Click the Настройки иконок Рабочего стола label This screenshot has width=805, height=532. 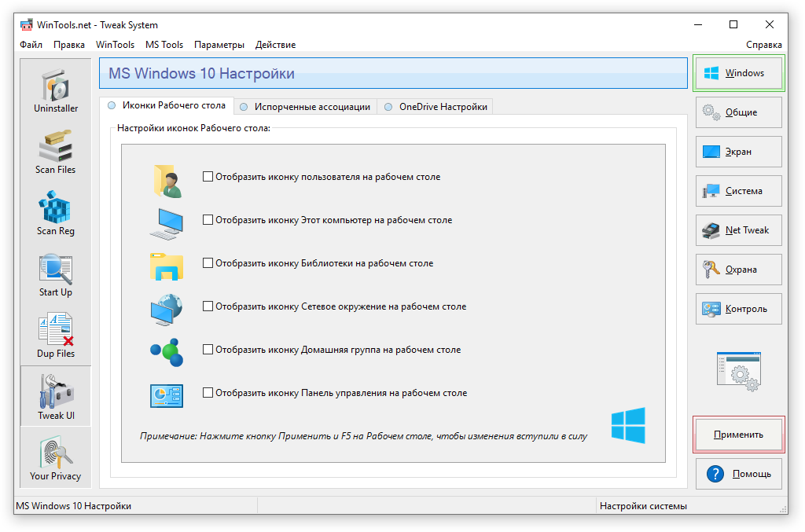point(193,128)
